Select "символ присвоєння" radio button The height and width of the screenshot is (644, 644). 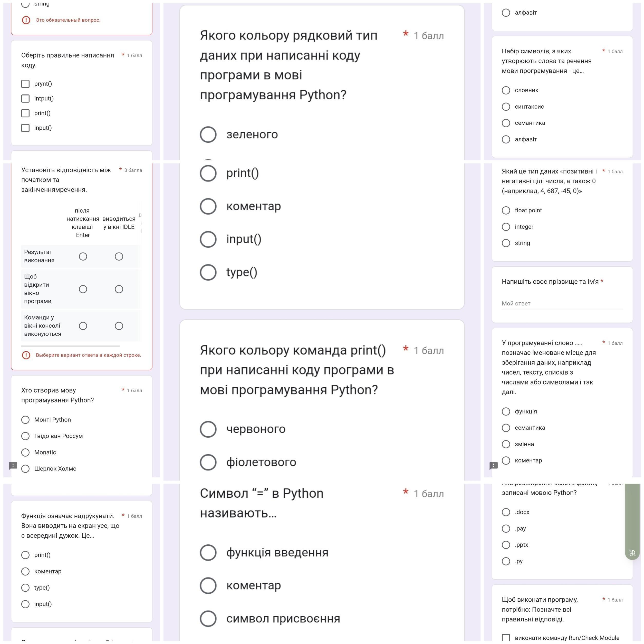[x=208, y=619]
